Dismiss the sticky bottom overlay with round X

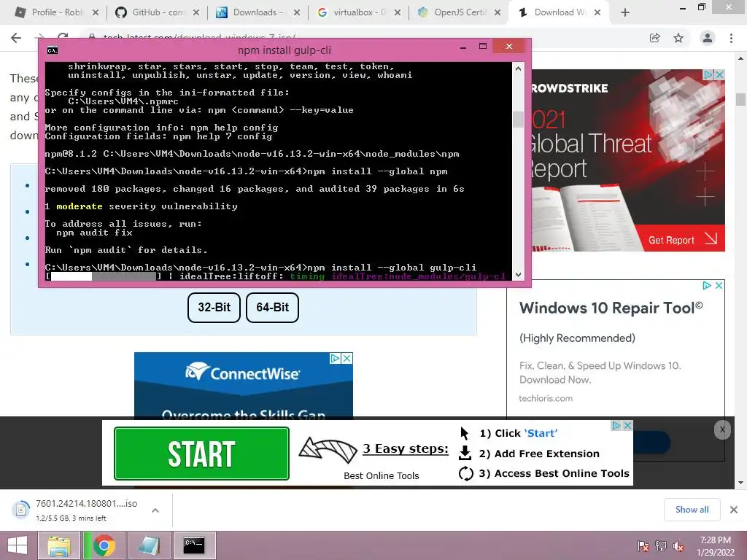(722, 430)
